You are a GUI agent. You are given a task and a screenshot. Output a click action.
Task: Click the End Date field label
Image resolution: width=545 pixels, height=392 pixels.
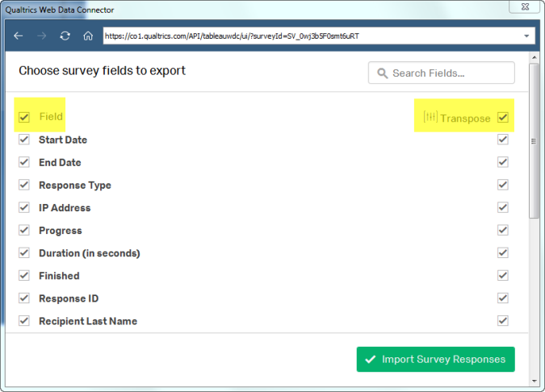60,162
